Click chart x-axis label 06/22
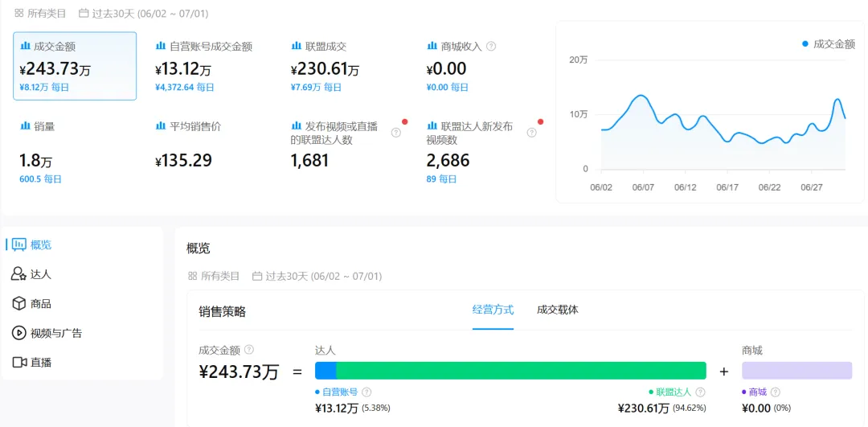This screenshot has height=427, width=868. coord(769,187)
